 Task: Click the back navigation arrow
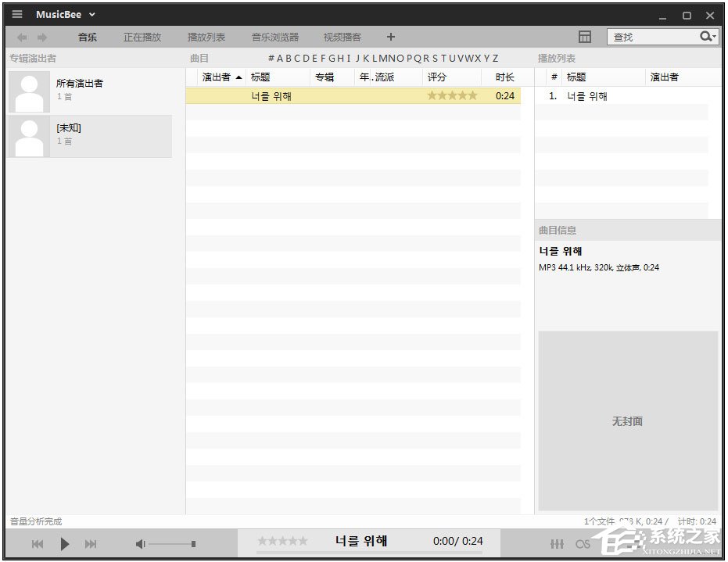(21, 36)
